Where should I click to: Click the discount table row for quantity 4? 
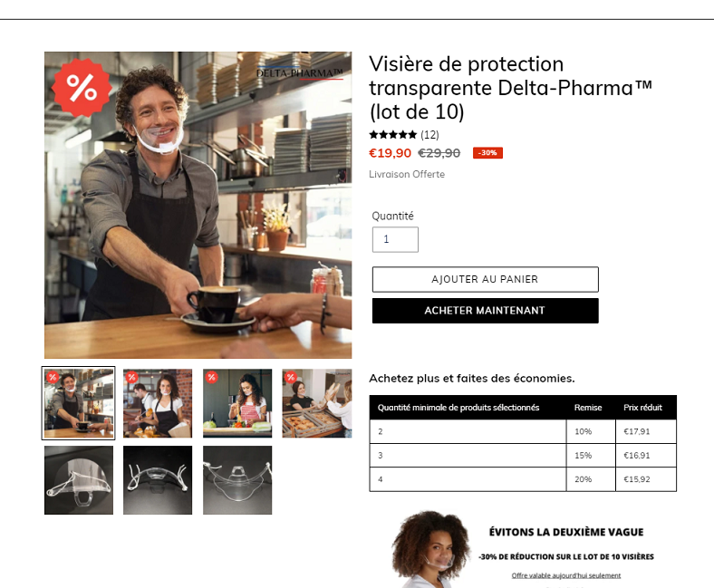tap(523, 479)
